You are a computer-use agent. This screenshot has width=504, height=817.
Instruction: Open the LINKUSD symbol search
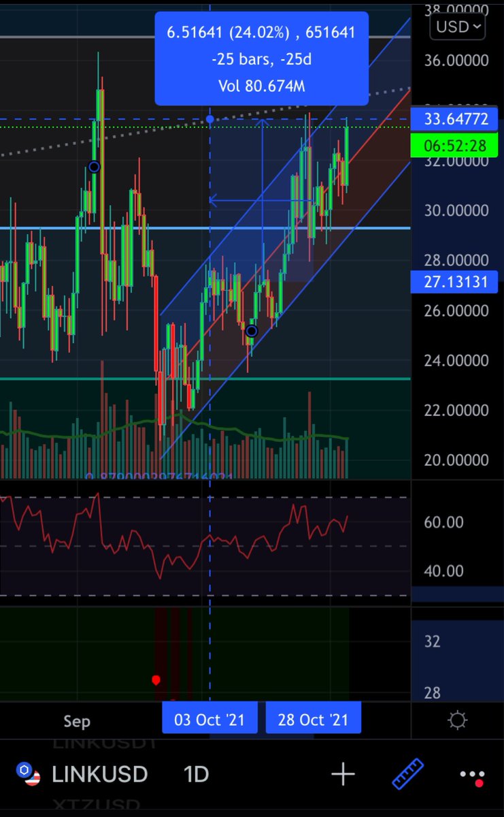point(99,774)
